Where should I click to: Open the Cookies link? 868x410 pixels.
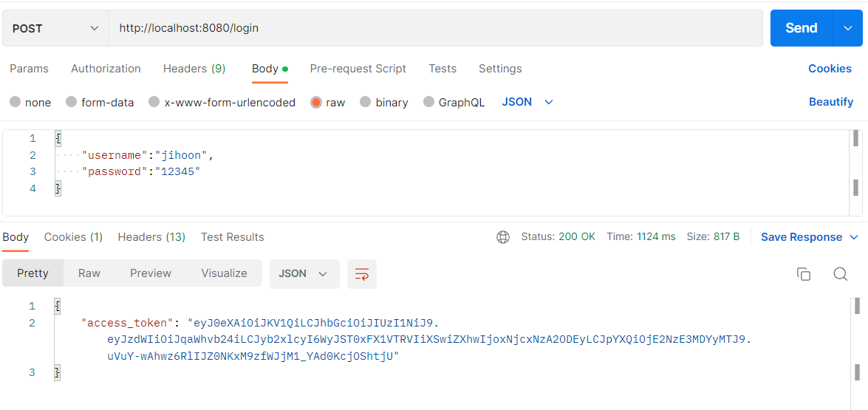click(830, 69)
